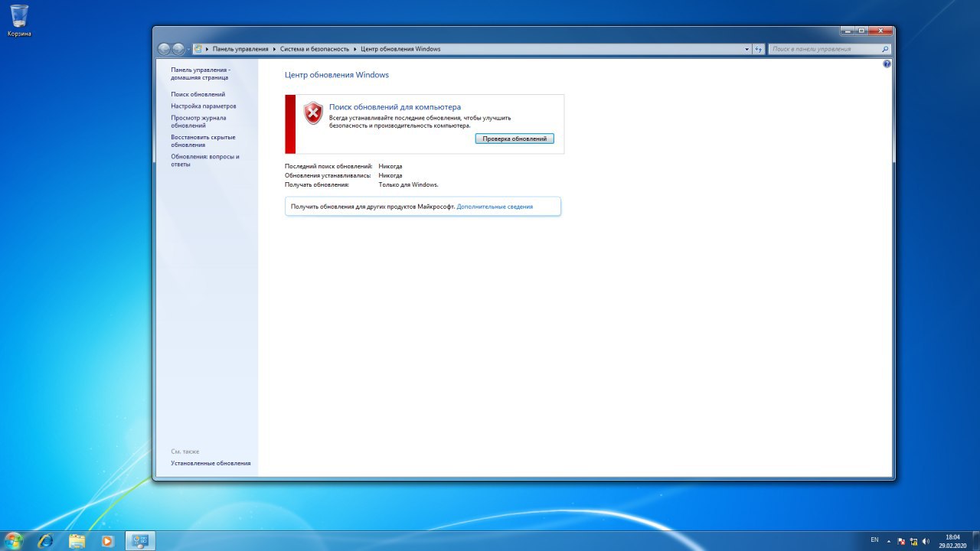
Task: Click the Центр обновления Windows page title
Action: (337, 75)
